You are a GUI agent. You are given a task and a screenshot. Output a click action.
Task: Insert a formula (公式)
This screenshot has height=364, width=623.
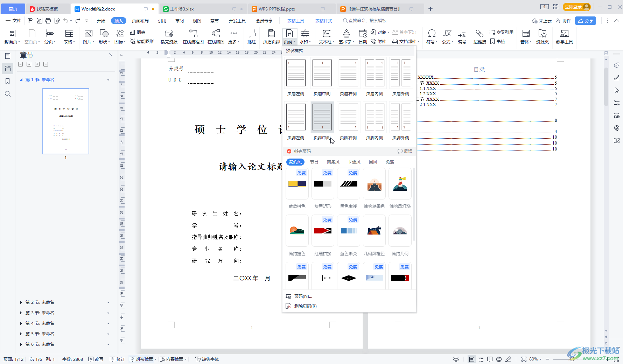(x=447, y=37)
